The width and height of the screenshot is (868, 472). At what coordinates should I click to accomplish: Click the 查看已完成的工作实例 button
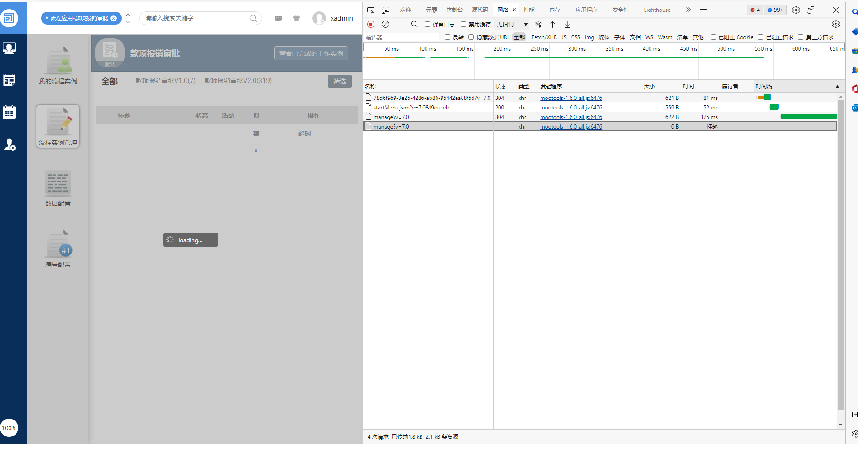(x=311, y=53)
